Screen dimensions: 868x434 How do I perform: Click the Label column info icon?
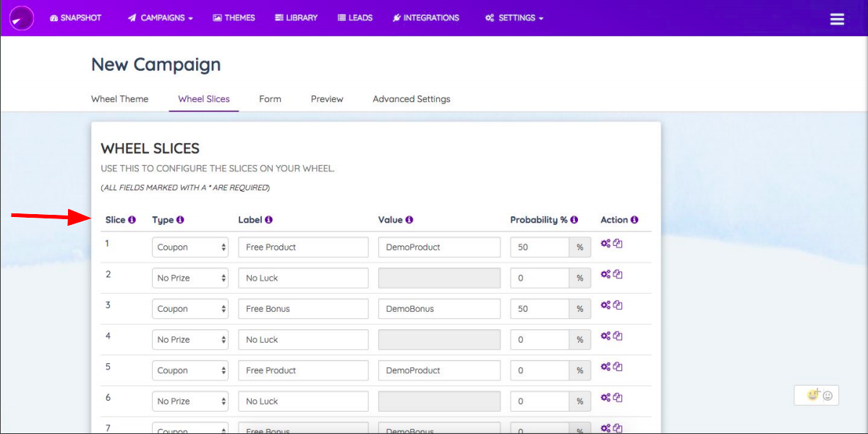268,220
